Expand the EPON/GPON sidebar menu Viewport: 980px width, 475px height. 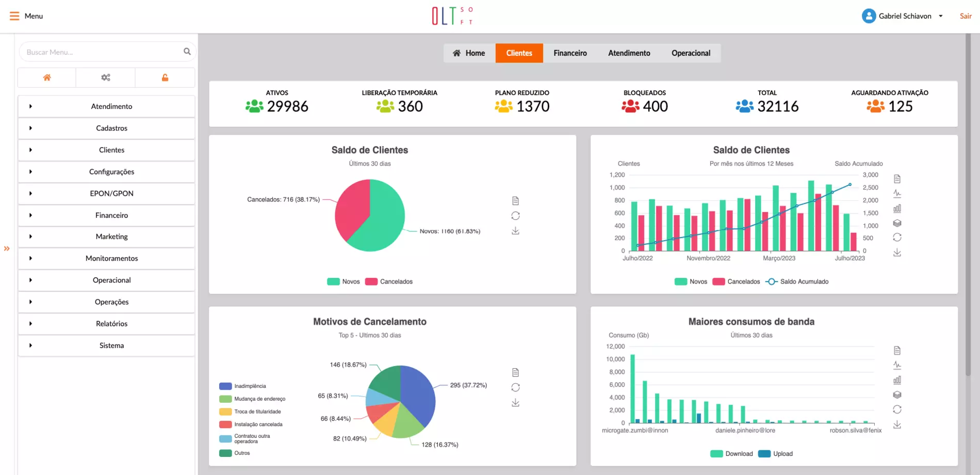[106, 193]
